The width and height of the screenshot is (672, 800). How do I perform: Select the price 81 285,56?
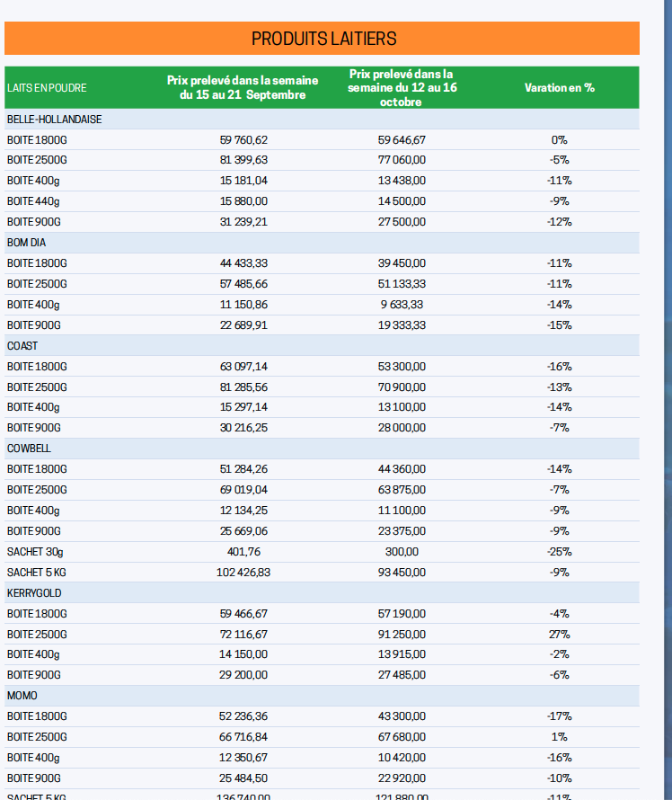[x=243, y=387]
